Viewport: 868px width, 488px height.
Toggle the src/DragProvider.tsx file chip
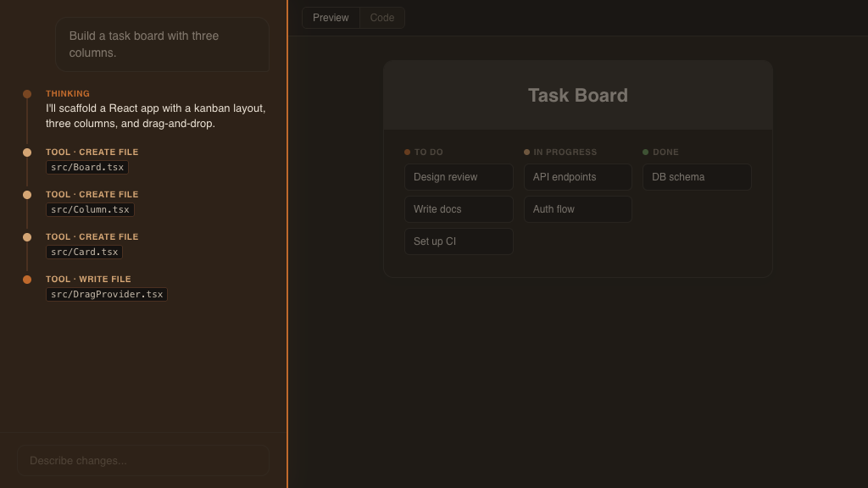point(106,294)
